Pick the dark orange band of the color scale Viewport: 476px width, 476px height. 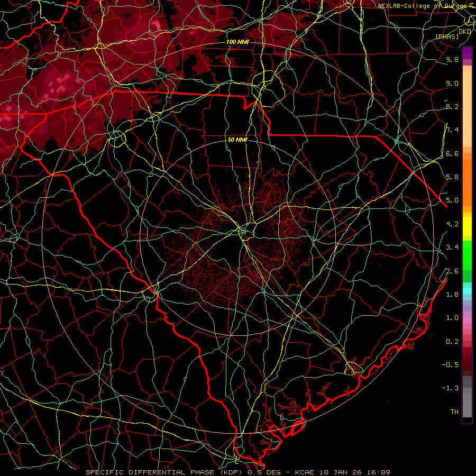pyautogui.click(x=467, y=183)
